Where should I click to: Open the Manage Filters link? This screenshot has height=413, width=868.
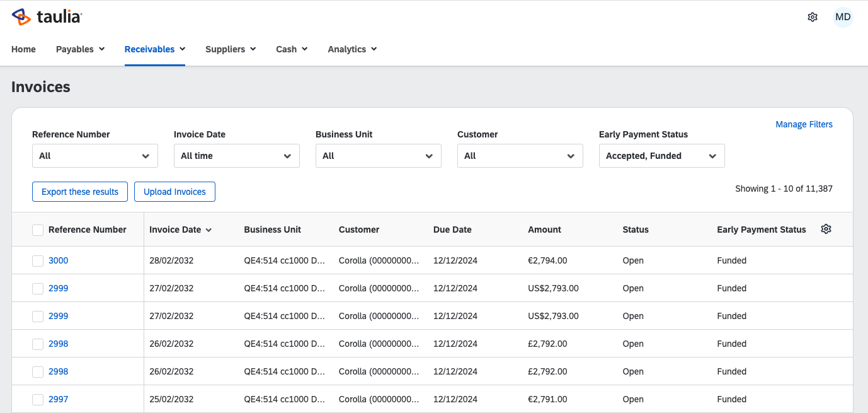click(804, 124)
